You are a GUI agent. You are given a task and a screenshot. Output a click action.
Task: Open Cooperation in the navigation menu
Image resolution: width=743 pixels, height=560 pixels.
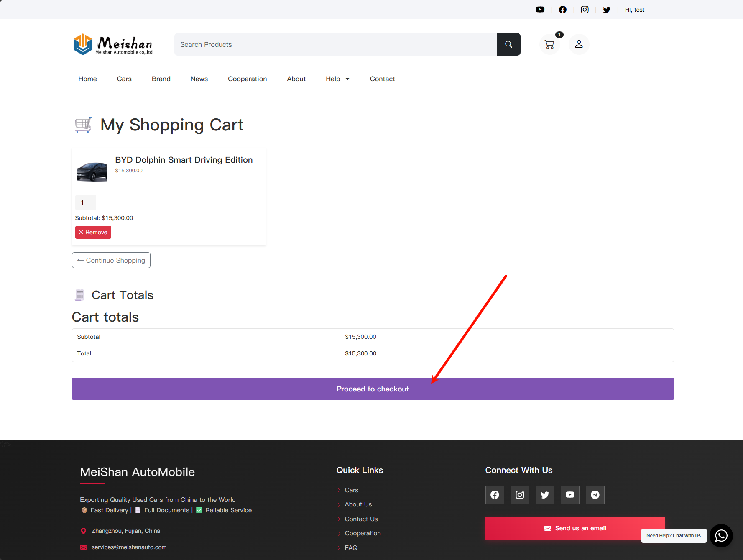(x=247, y=79)
